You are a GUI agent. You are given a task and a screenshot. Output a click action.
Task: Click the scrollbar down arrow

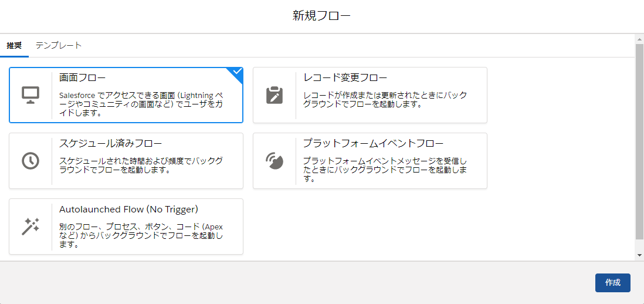click(x=639, y=255)
